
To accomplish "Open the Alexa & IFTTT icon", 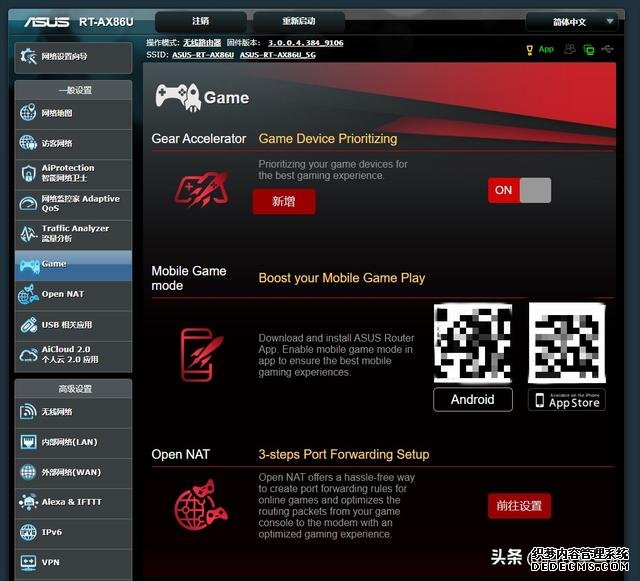I will (28, 502).
